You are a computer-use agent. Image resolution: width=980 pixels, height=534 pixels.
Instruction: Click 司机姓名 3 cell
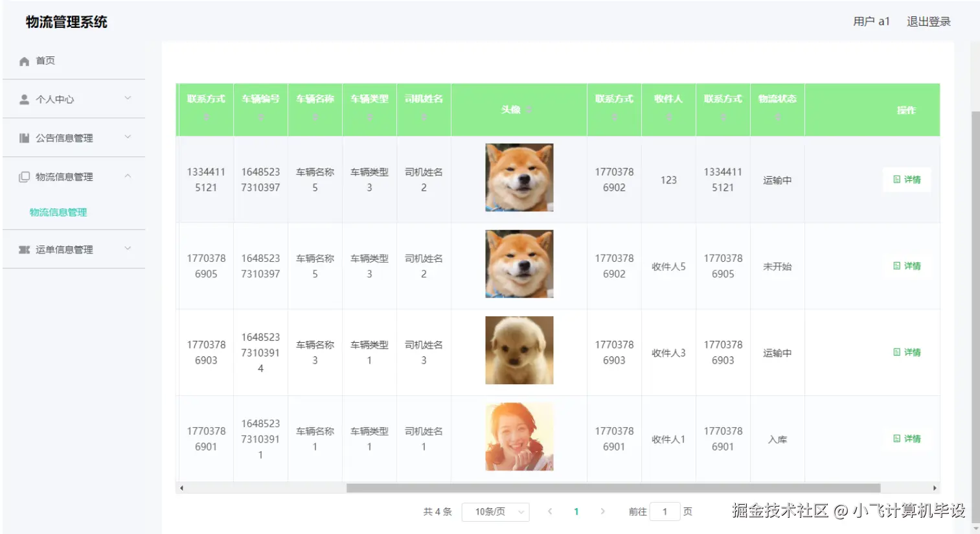[424, 353]
